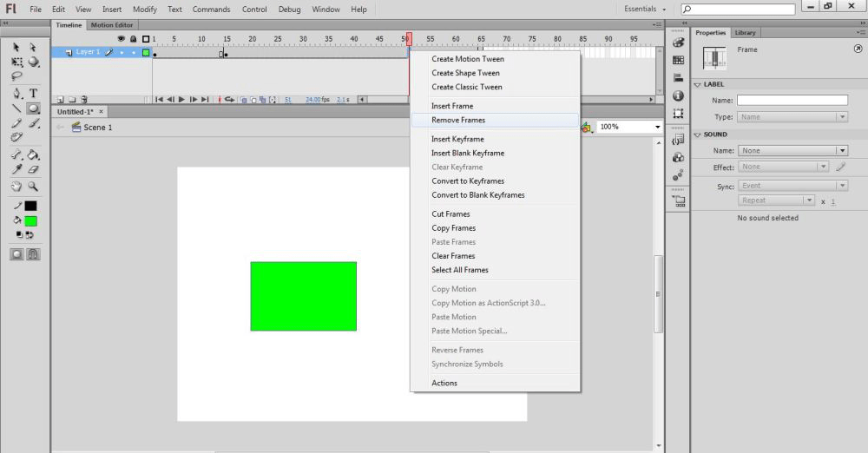Select the Subselection tool

point(33,48)
